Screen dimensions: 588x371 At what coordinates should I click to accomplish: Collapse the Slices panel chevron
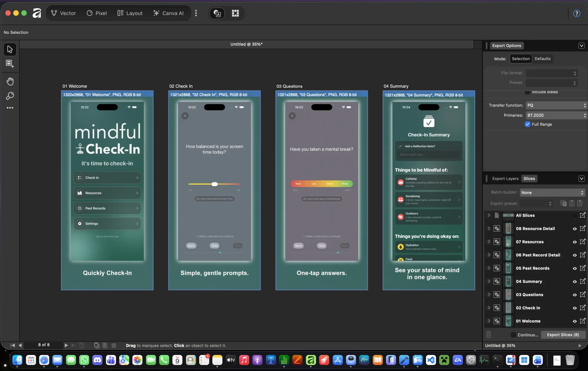pos(581,179)
